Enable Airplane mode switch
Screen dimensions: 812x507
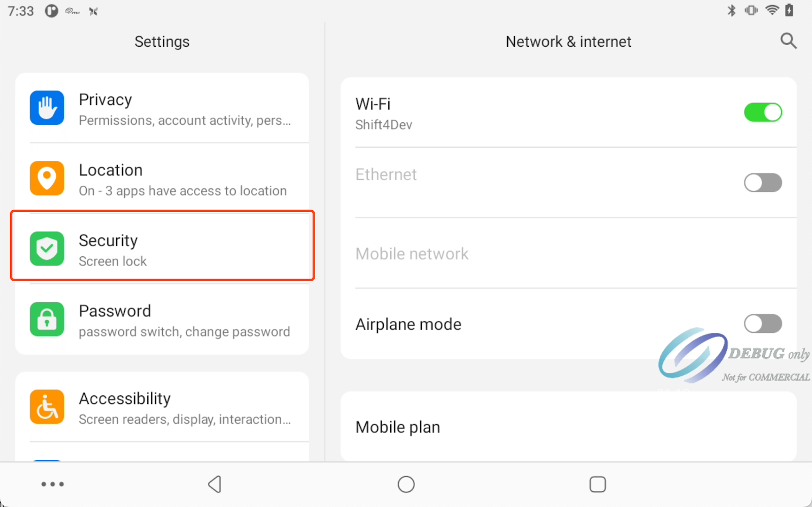[762, 324]
